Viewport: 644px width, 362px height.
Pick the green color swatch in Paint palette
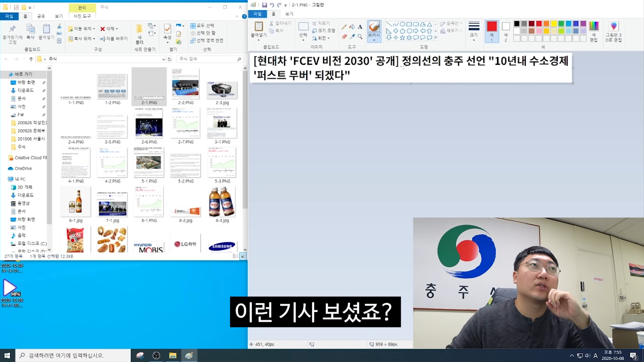point(561,23)
